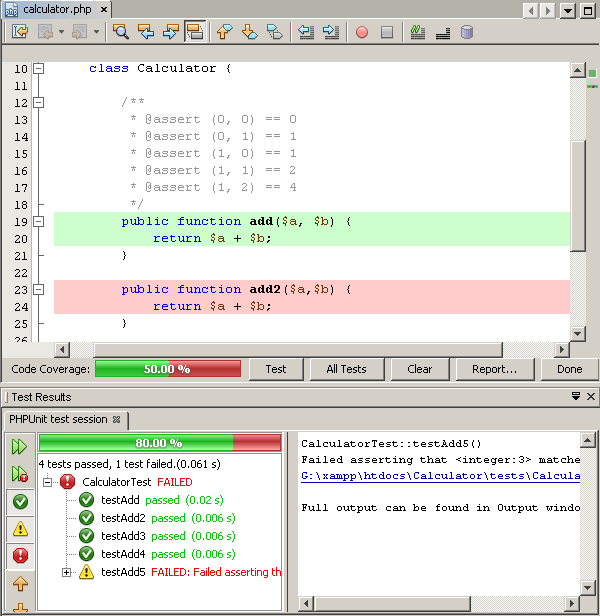The width and height of the screenshot is (600, 616).
Task: Toggle the Show Passed tests filter
Action: coord(19,501)
